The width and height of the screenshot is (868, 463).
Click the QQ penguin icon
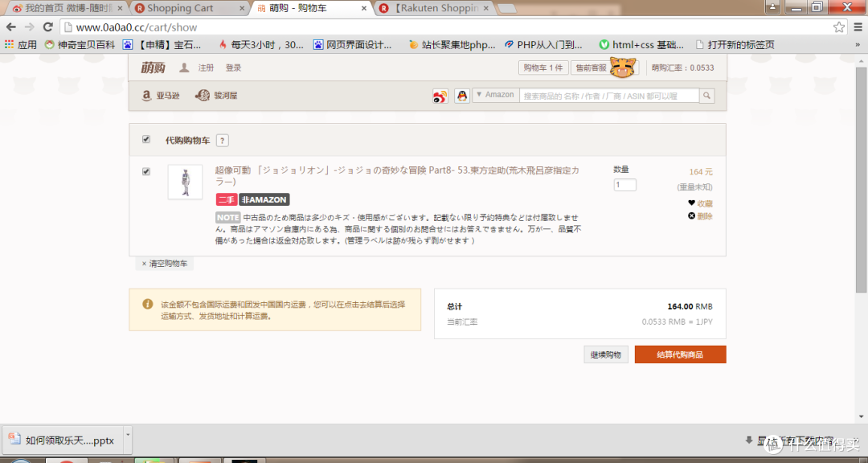(462, 96)
